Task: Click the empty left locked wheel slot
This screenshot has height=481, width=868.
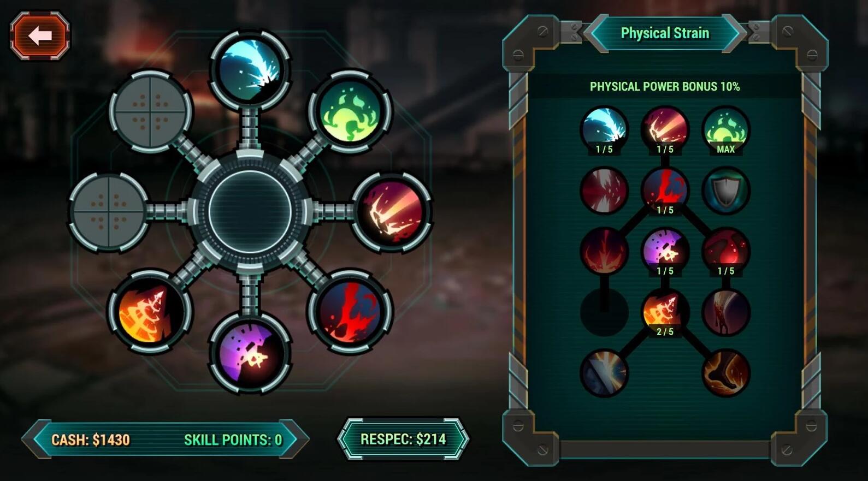Action: pyautogui.click(x=109, y=211)
